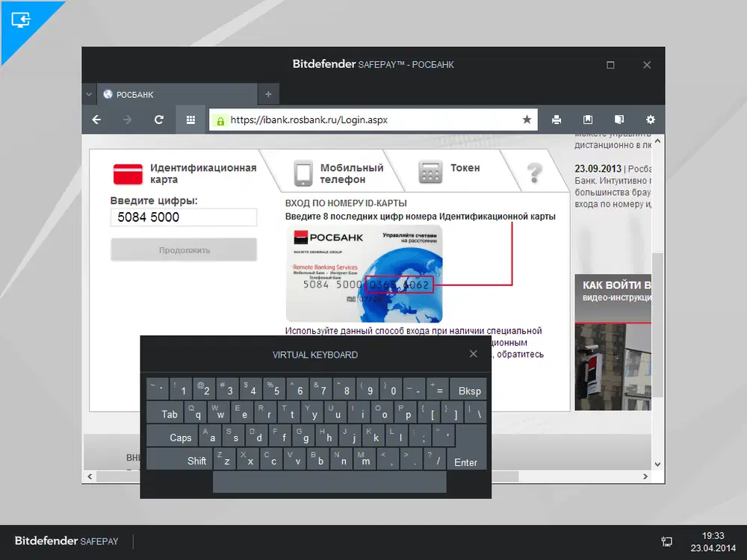Open the apps grid icon near address bar
747x560 pixels.
[x=190, y=119]
